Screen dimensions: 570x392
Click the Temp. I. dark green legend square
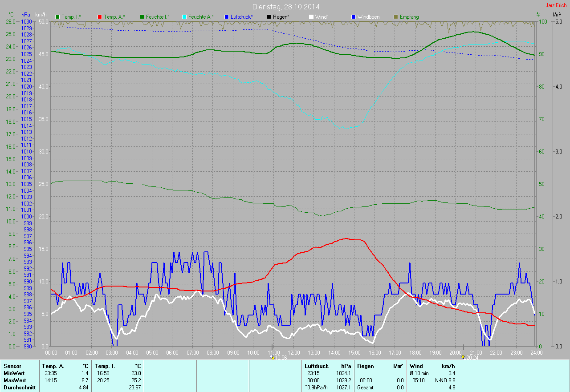[x=57, y=17]
